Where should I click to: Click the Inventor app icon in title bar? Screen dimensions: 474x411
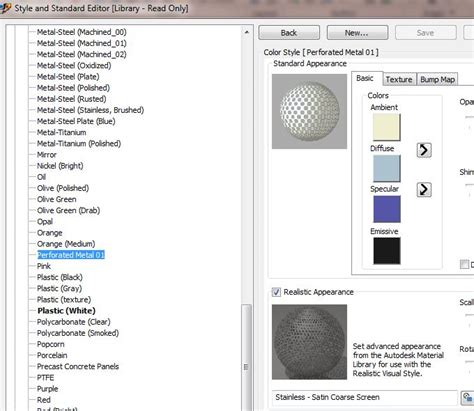tap(5, 8)
